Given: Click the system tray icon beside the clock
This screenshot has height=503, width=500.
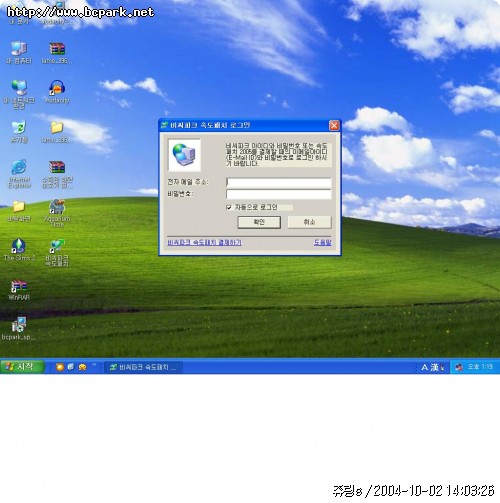Looking at the screenshot, I should click(459, 367).
